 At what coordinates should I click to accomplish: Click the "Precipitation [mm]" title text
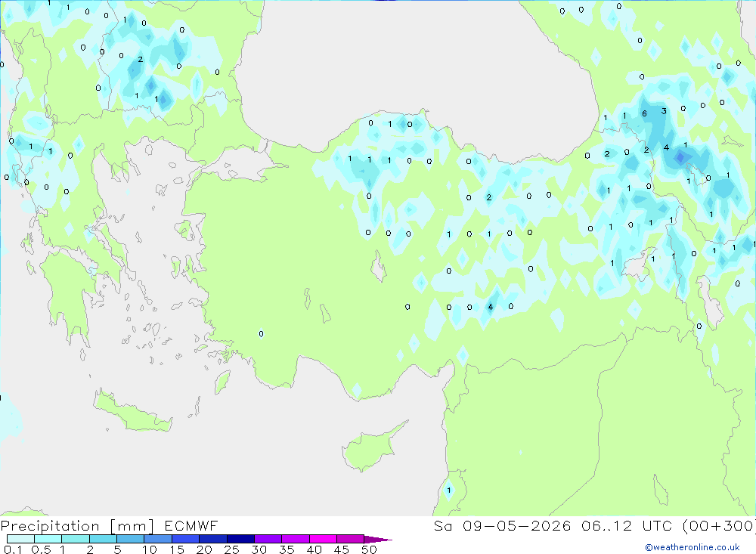77,526
